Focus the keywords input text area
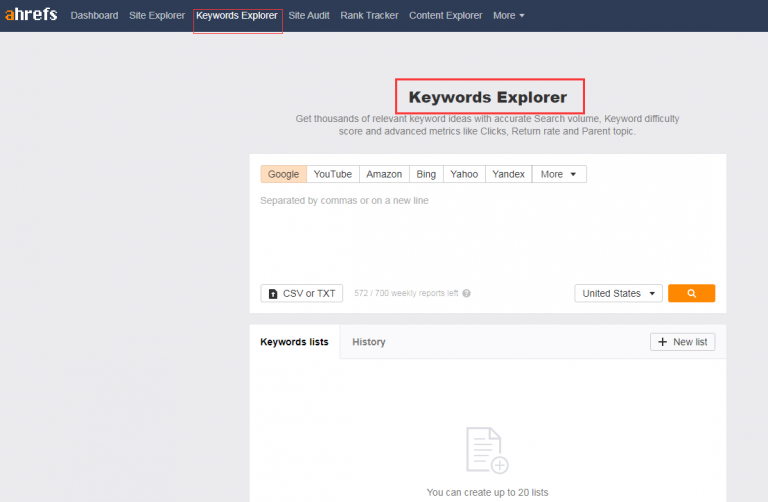 coord(487,233)
